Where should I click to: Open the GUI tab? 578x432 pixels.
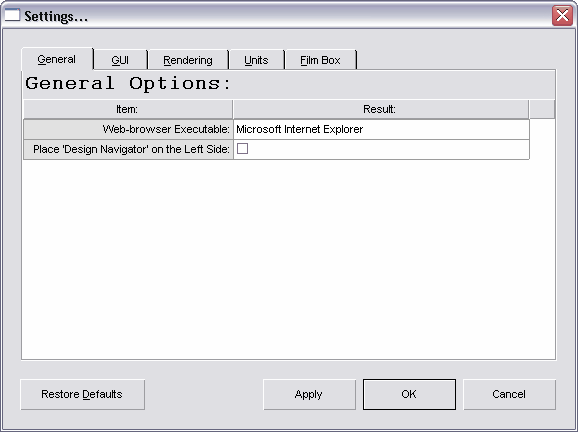coord(120,60)
